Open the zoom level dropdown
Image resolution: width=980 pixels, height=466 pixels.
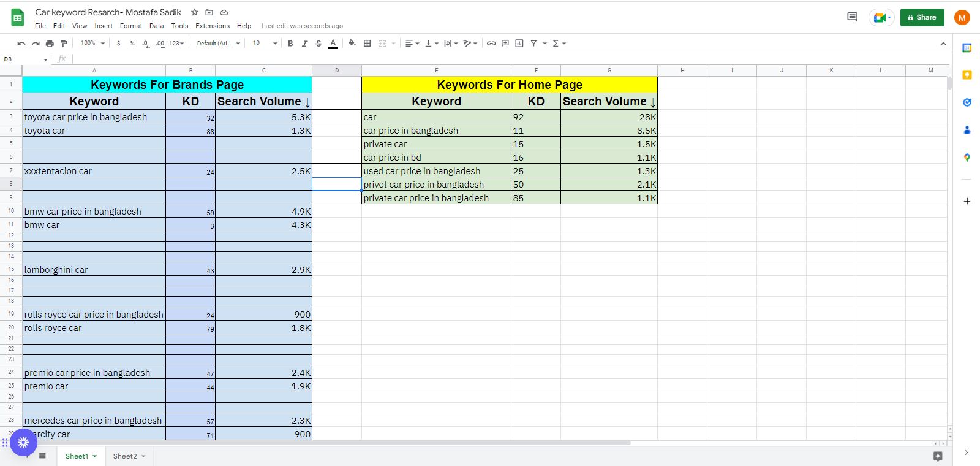coord(93,44)
